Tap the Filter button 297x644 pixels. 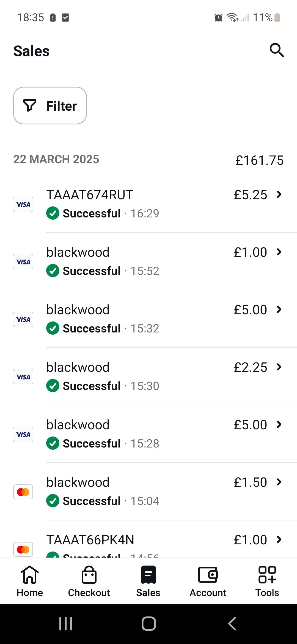click(x=50, y=106)
